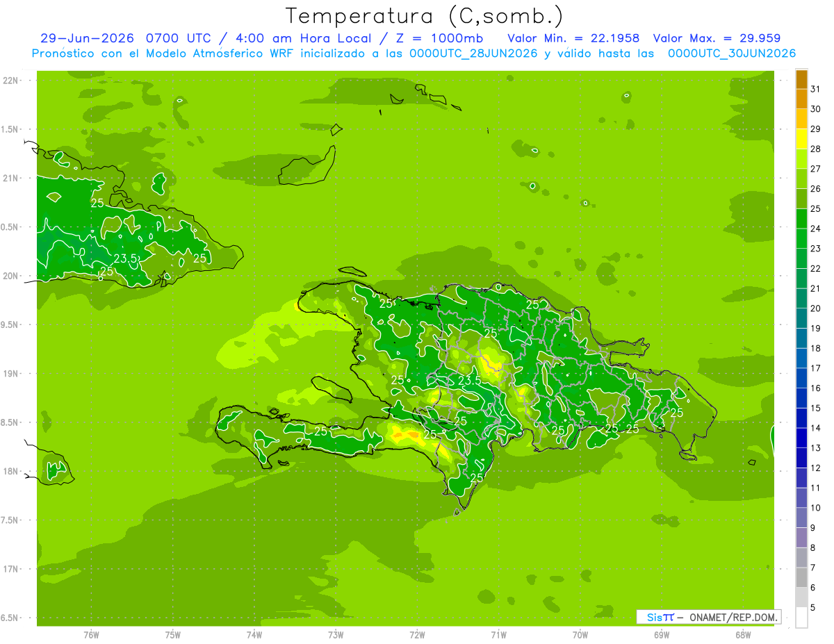Click the "22N" latitude axis label

click(x=10, y=81)
